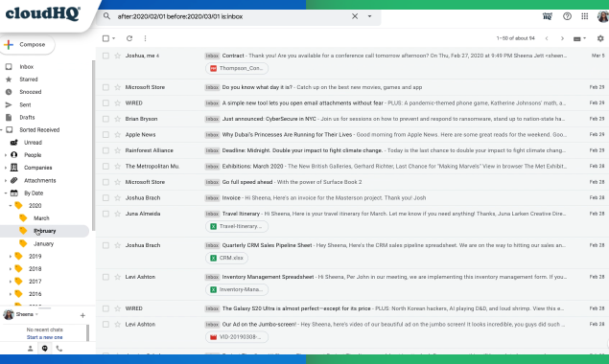Select the January label under 2020

tap(43, 243)
